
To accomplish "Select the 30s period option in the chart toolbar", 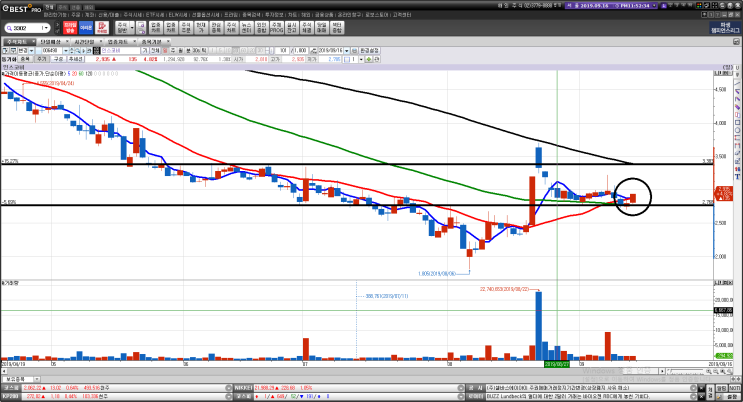I will [196, 50].
